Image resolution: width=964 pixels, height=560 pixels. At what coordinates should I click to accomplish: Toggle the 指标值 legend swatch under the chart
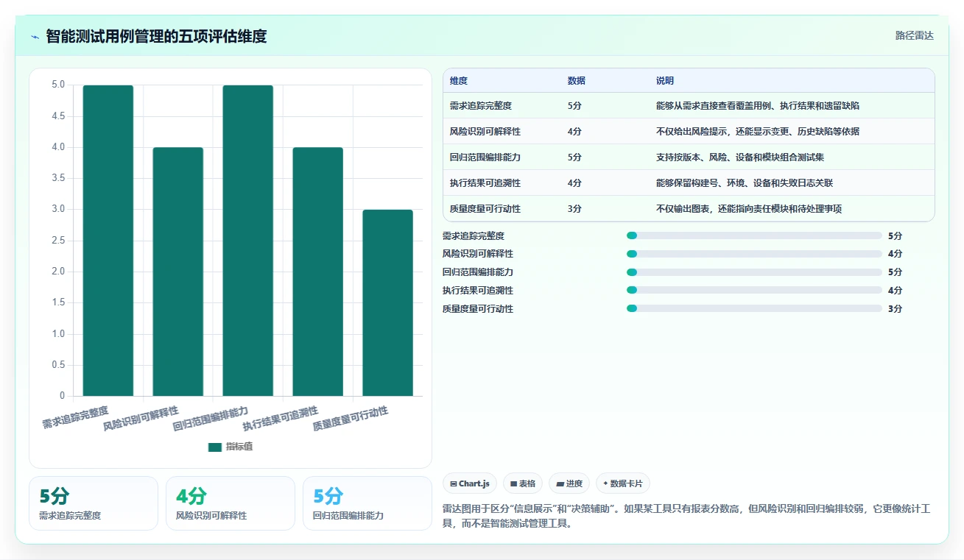point(215,447)
